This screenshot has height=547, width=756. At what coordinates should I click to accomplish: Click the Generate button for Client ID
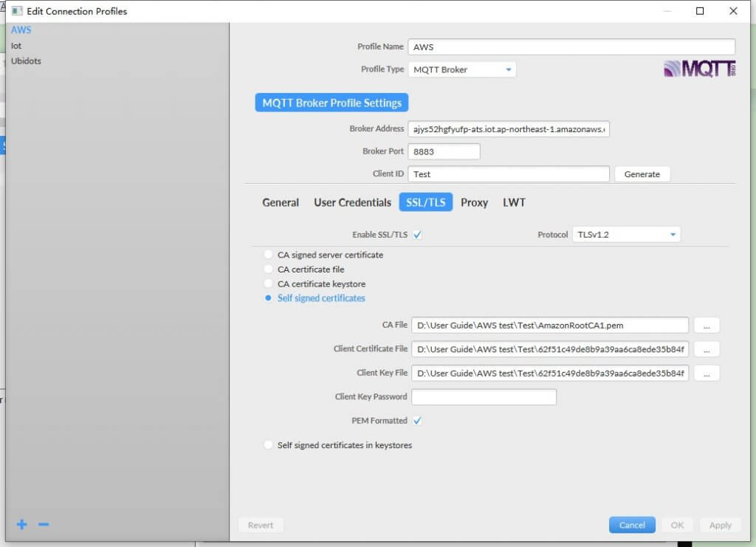[x=642, y=173]
